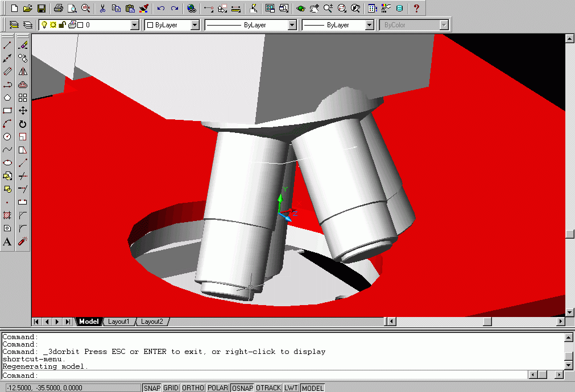Select the Circle draw tool

coord(7,137)
